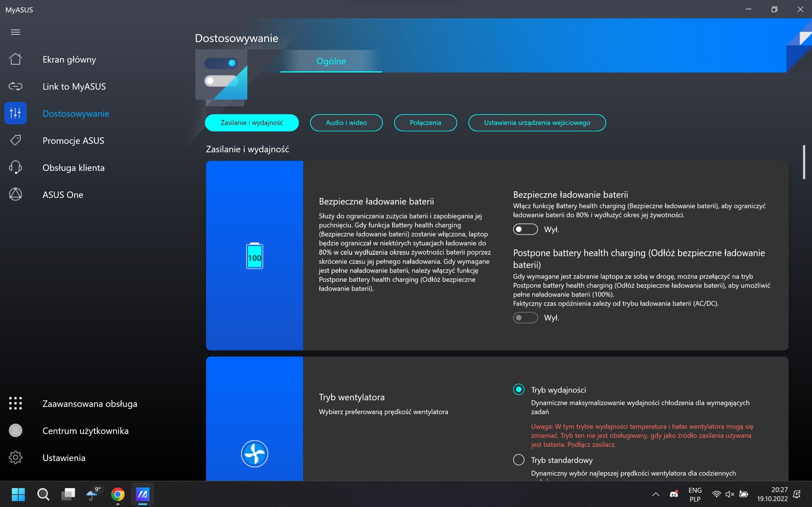Open Link to MyASUS menu item

74,87
